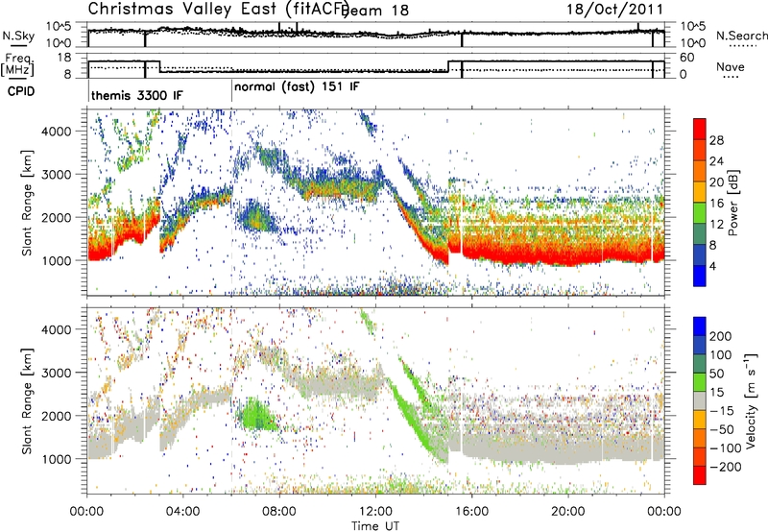
Task: Click the '10^5' value beside N.Search
Action: click(693, 26)
